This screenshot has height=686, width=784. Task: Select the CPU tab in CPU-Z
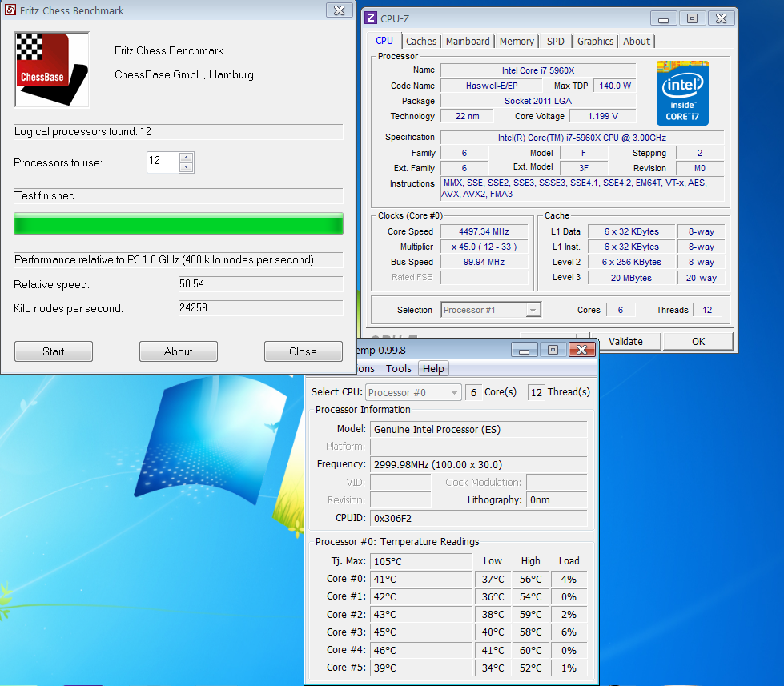pos(384,41)
